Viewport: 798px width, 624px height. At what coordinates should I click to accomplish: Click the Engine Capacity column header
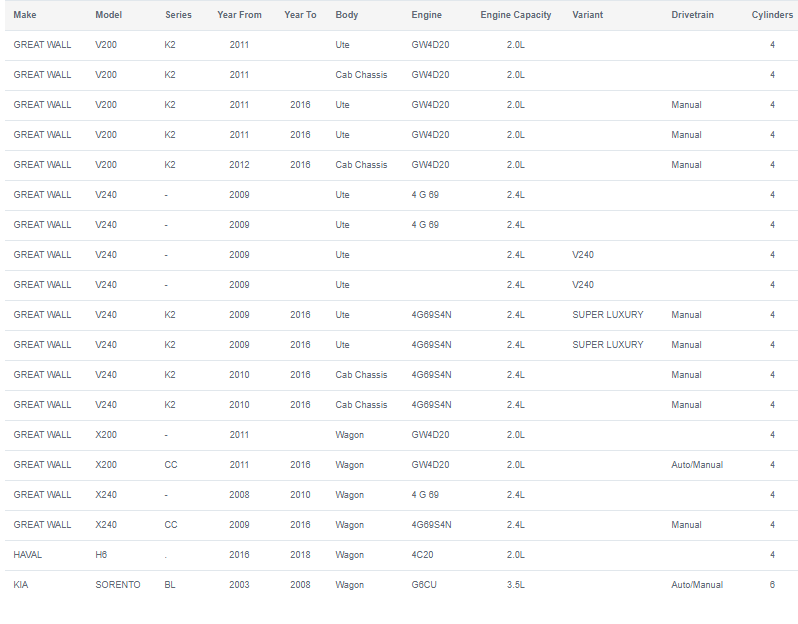coord(516,15)
